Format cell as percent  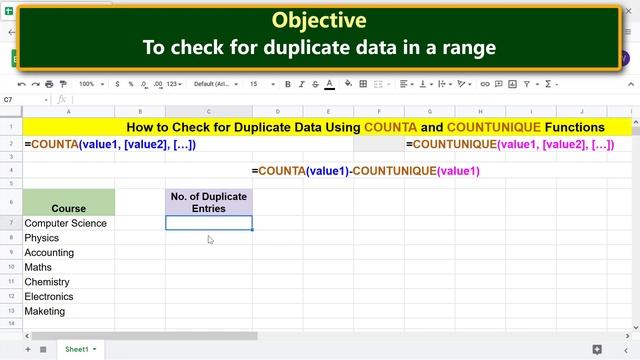pyautogui.click(x=131, y=84)
